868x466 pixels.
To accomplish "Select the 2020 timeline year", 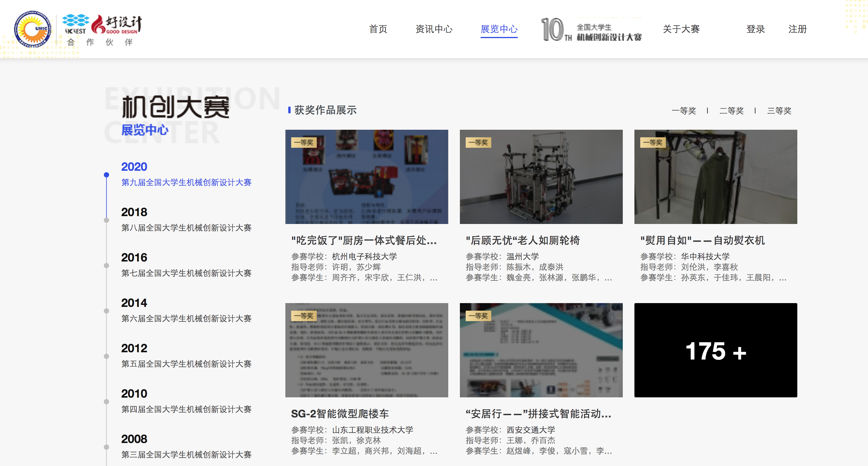I will 134,167.
